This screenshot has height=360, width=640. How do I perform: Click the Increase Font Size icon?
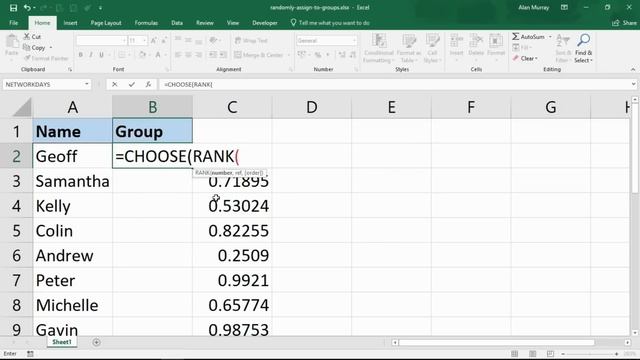point(153,40)
